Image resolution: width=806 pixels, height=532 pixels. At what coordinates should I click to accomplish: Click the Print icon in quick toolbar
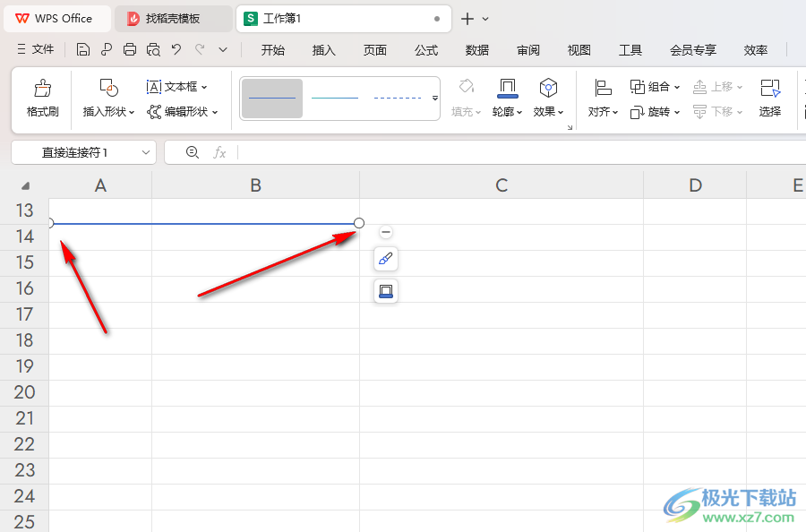(x=130, y=49)
